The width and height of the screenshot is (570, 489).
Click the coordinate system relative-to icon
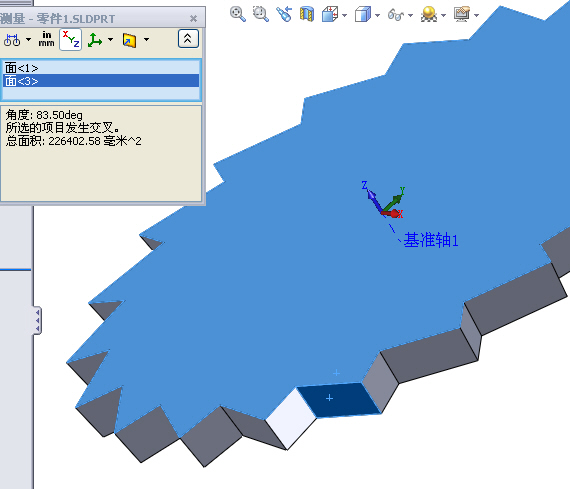click(95, 40)
